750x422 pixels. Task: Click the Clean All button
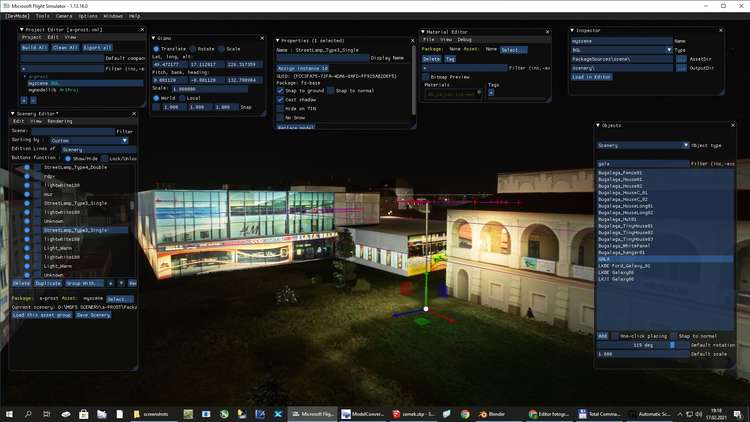click(65, 48)
